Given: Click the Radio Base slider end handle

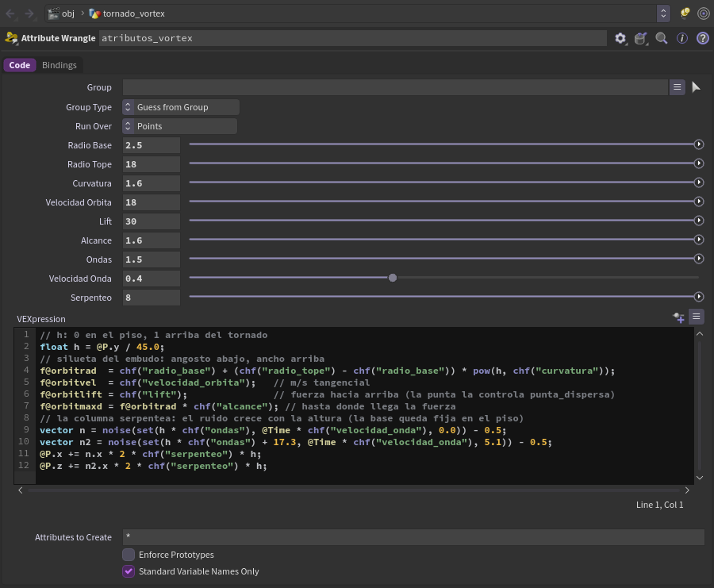Looking at the screenshot, I should click(699, 144).
